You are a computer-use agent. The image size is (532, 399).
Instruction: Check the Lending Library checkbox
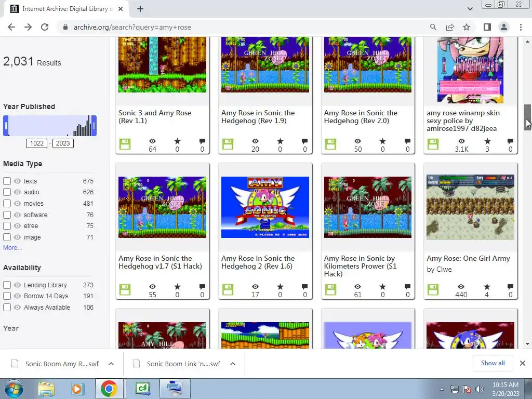[7, 285]
